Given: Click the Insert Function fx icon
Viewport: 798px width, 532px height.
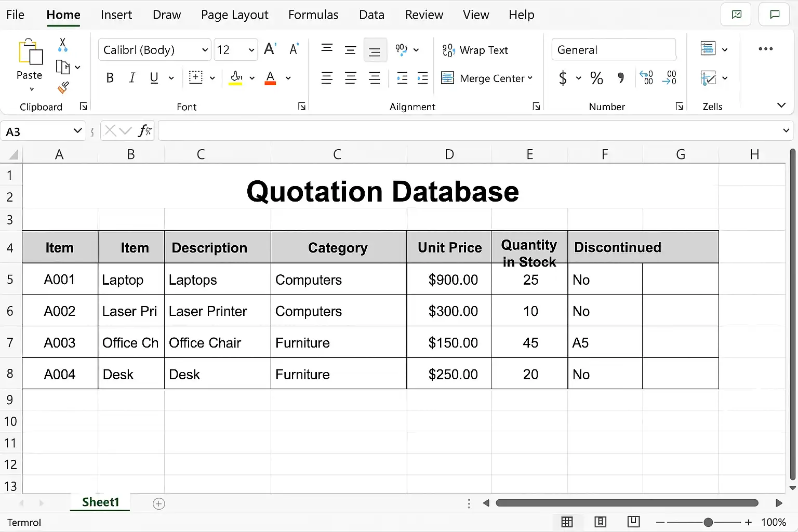Looking at the screenshot, I should click(145, 130).
